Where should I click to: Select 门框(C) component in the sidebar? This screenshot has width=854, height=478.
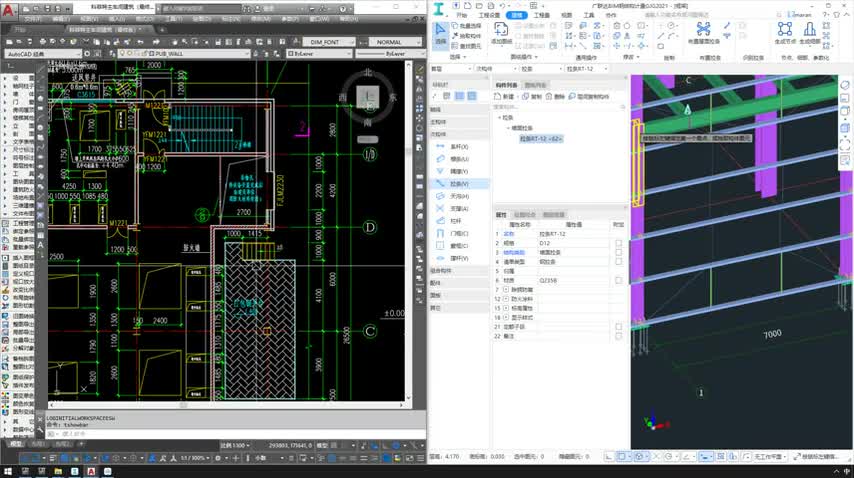pos(459,233)
